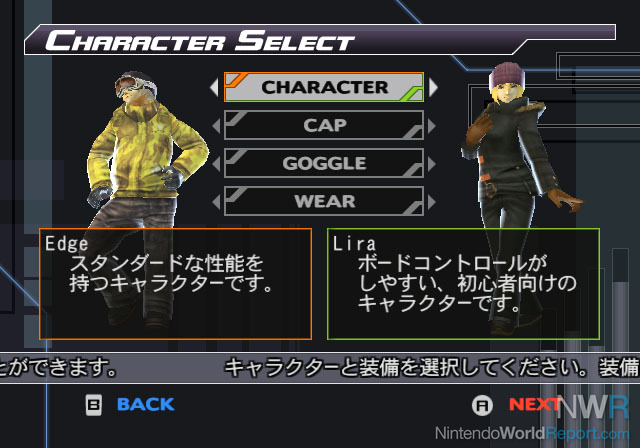
Task: Select the CAP menu option
Action: point(324,125)
